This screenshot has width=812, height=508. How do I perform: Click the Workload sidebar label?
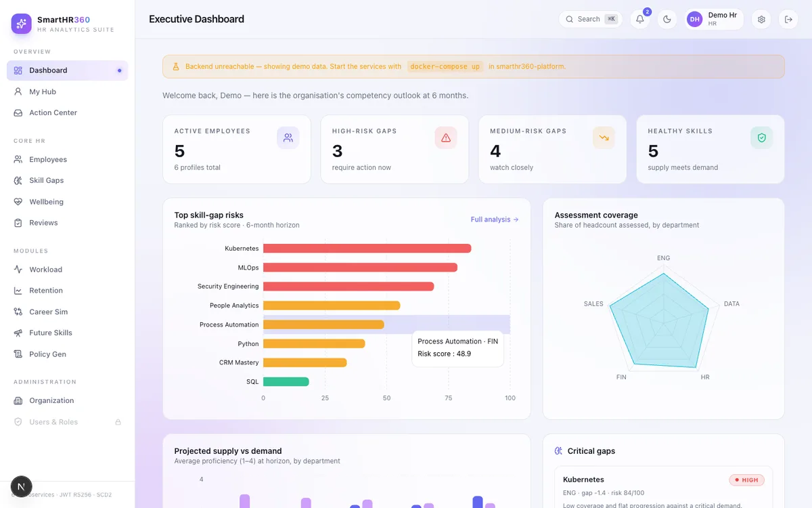(45, 270)
